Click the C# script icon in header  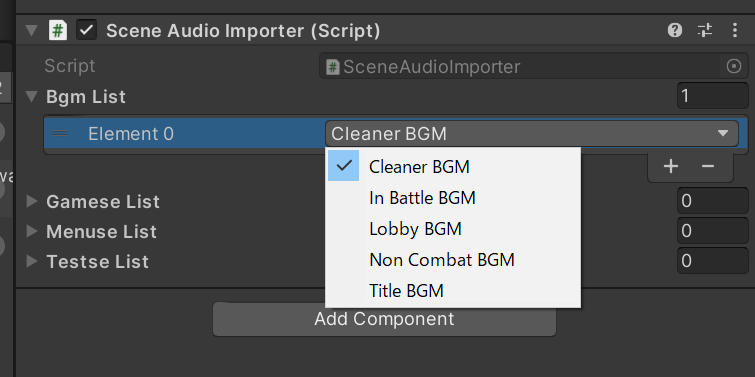pyautogui.click(x=58, y=30)
